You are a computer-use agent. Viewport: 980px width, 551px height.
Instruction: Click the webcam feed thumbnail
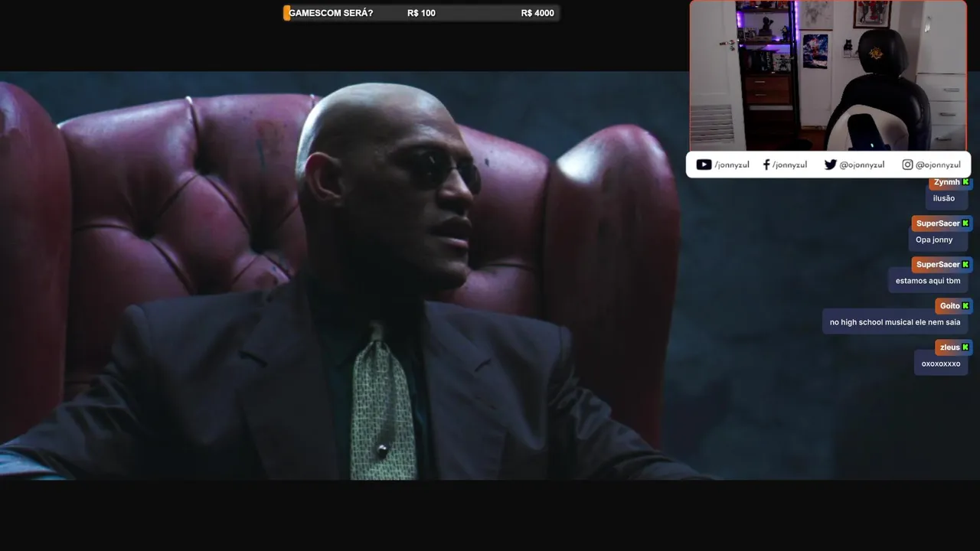point(828,75)
